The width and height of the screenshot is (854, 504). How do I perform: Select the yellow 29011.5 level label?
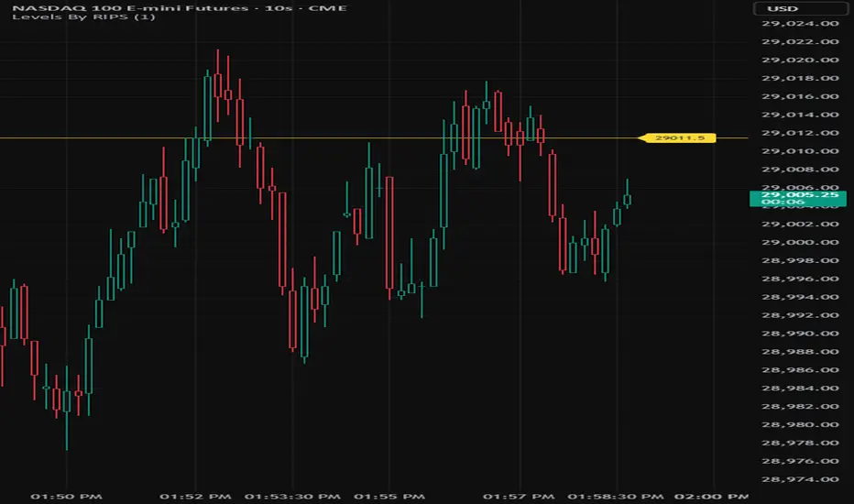677,137
